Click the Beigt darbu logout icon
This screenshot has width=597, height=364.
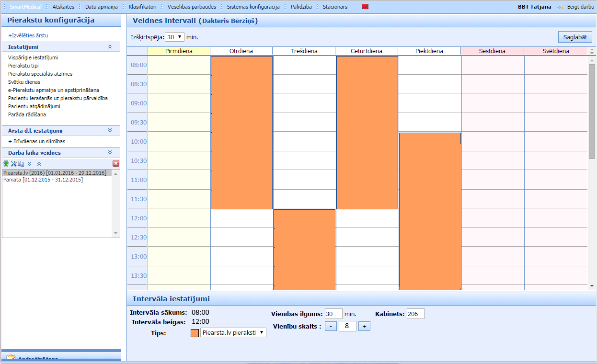point(560,7)
